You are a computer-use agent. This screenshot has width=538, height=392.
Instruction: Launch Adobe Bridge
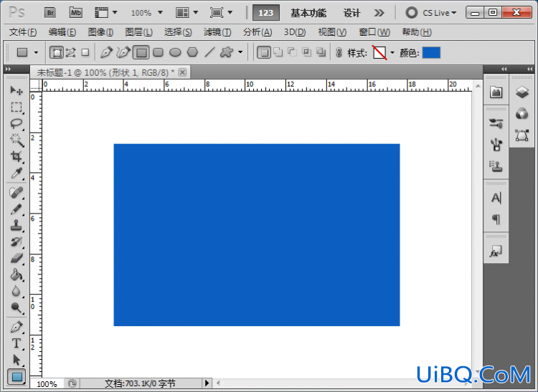coord(50,13)
